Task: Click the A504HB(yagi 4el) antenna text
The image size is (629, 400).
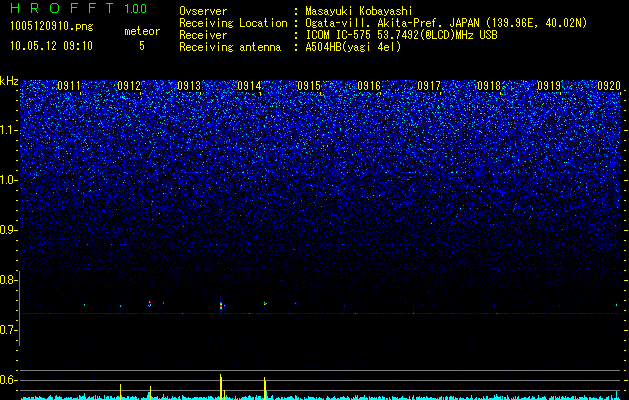Action: coord(353,47)
